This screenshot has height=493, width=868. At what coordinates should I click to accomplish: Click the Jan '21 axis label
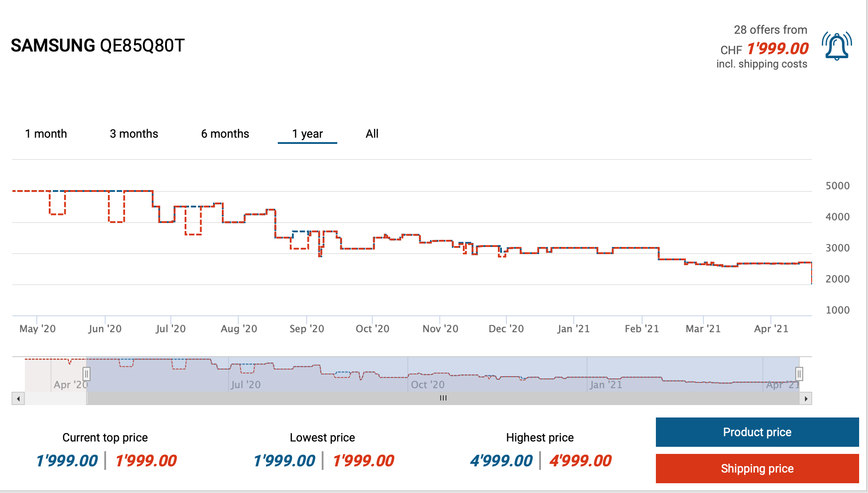coord(573,329)
